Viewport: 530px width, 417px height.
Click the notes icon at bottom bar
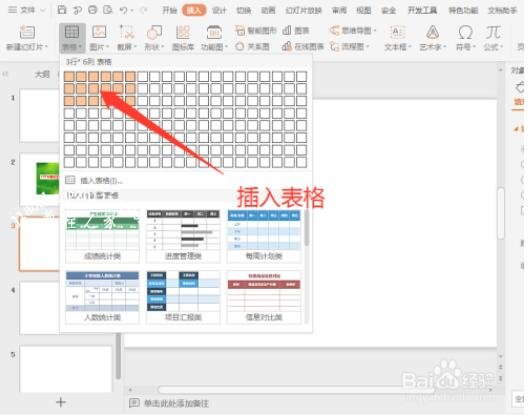(x=134, y=403)
